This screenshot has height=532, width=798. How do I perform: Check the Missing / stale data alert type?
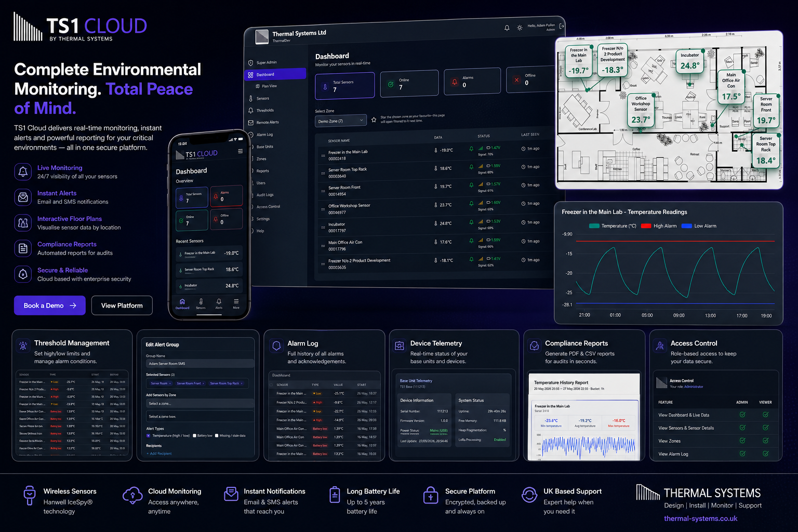[x=217, y=435]
